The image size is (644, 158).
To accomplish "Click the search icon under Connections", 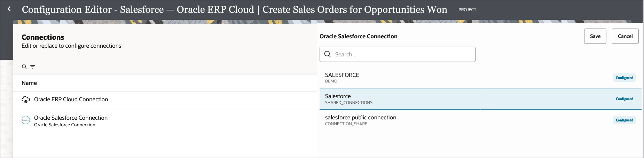I will (24, 67).
